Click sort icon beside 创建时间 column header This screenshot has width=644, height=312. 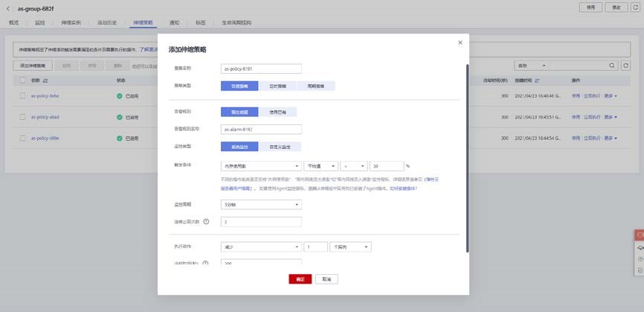537,80
